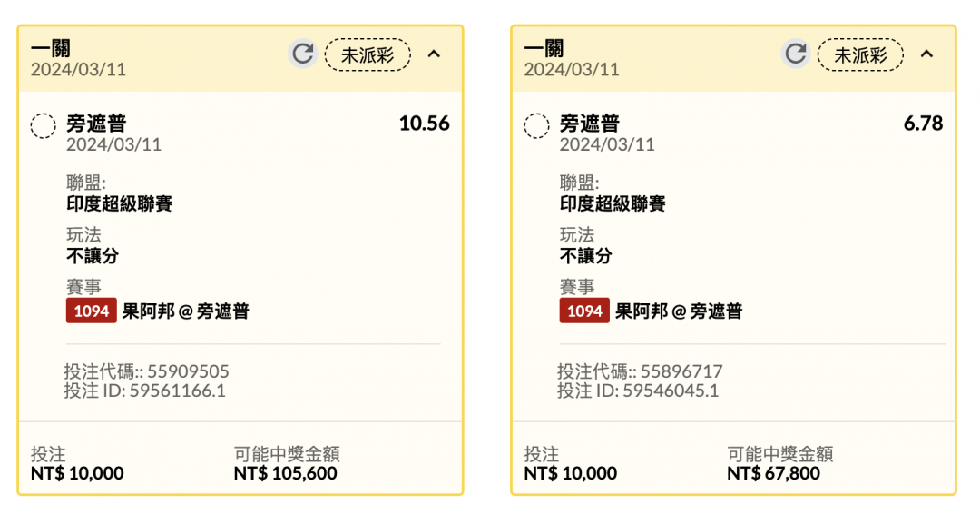This screenshot has width=980, height=524.
Task: Click 印度超級聯賽 league name in left card
Action: 120,203
